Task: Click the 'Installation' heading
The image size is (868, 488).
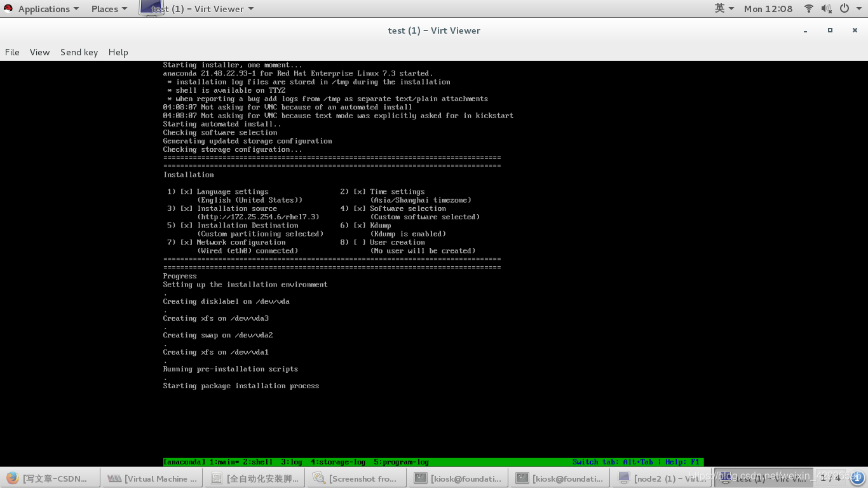Action: point(189,174)
